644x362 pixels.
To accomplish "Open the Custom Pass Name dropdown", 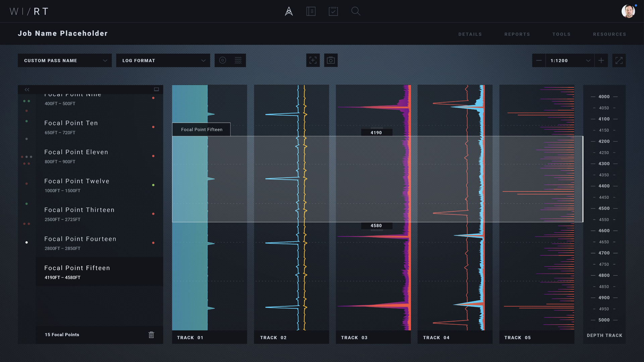I will click(65, 60).
